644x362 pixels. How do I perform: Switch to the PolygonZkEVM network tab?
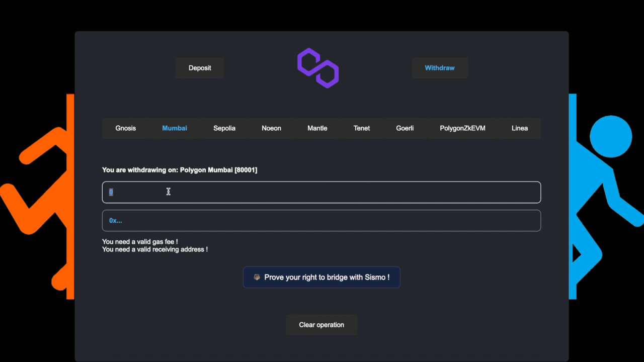pyautogui.click(x=463, y=128)
